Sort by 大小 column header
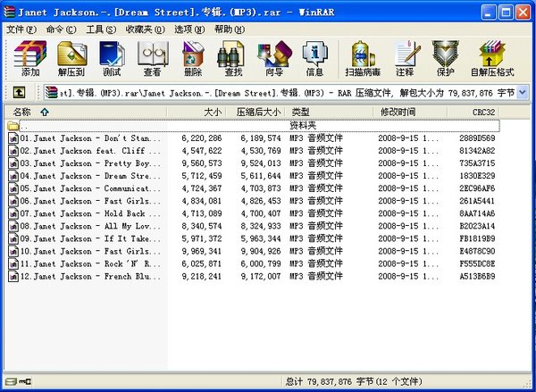The height and width of the screenshot is (392, 536). pyautogui.click(x=197, y=113)
